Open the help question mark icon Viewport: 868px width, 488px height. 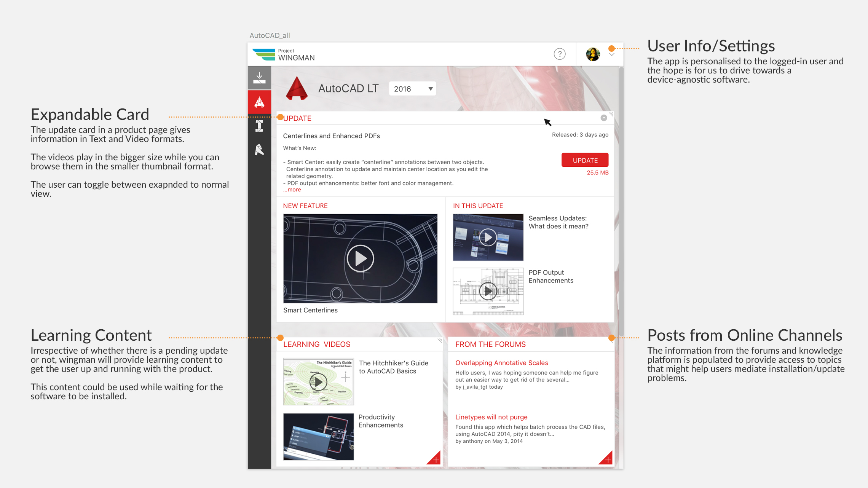tap(559, 54)
